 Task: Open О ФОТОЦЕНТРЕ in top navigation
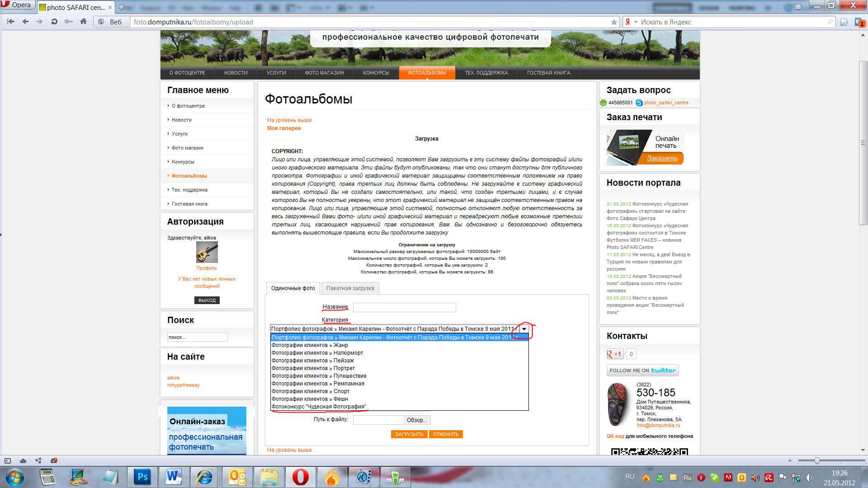(x=187, y=73)
